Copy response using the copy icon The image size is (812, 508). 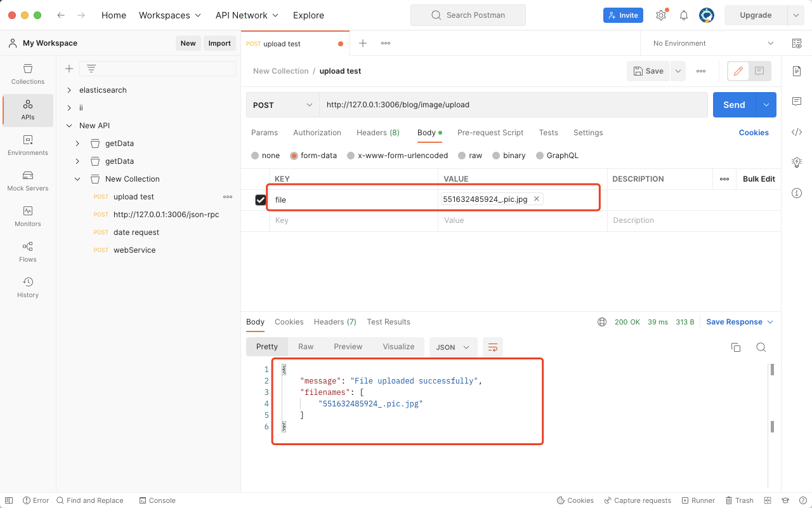tap(736, 347)
